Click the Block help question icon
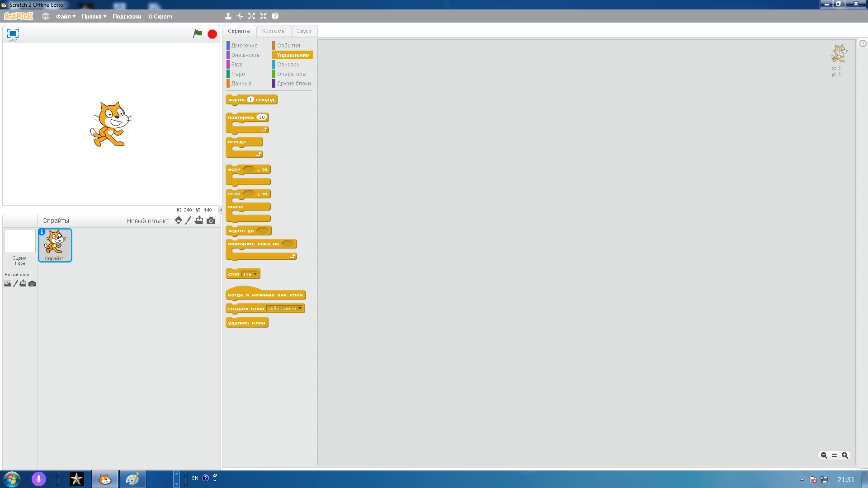868x488 pixels. tap(275, 16)
